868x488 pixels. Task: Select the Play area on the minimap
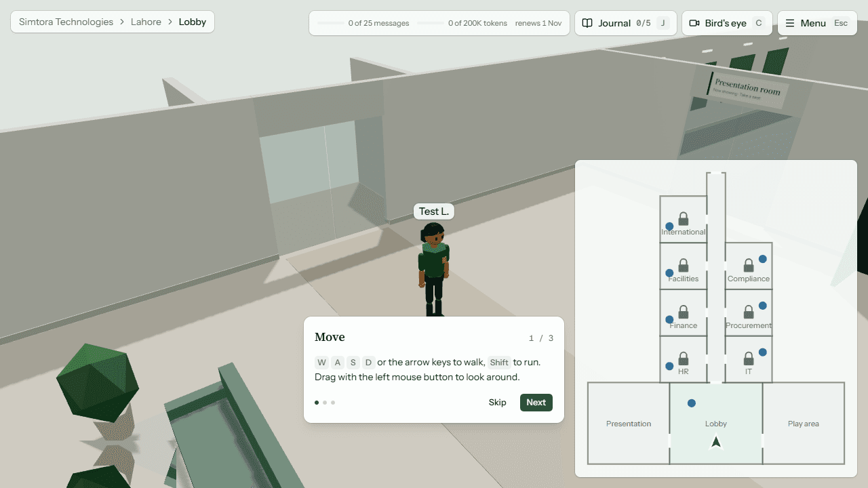(804, 424)
